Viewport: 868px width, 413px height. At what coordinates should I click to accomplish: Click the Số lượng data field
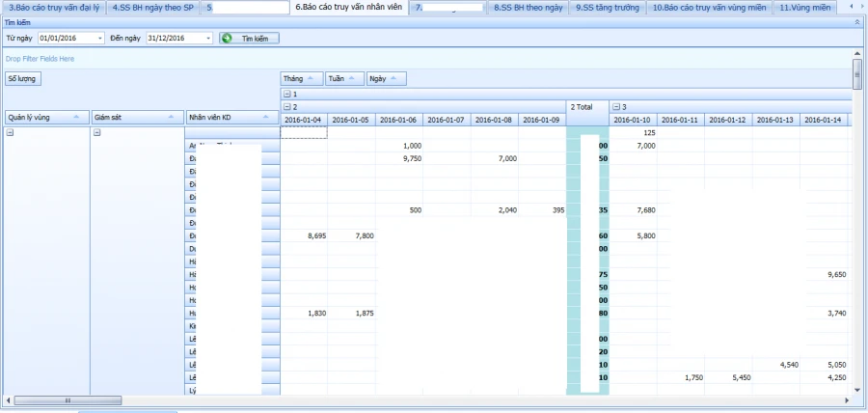tap(23, 78)
